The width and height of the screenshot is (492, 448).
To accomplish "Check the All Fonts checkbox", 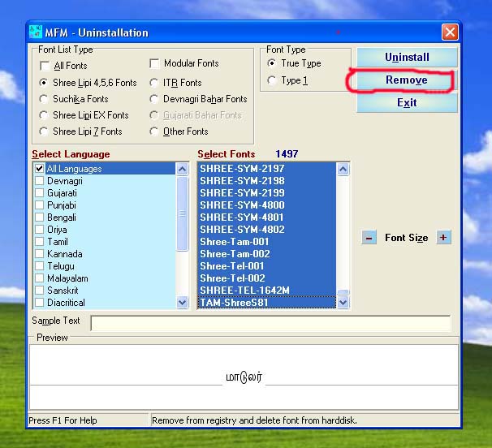I will pyautogui.click(x=45, y=66).
